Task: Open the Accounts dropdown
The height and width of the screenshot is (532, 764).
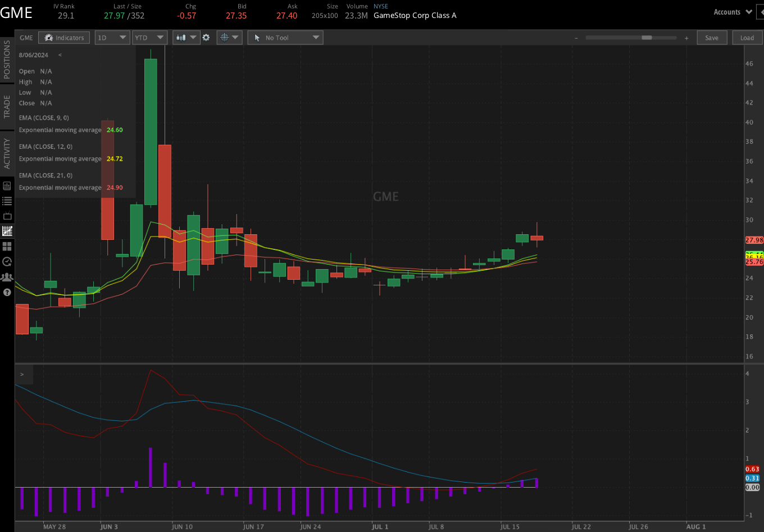Action: 731,11
